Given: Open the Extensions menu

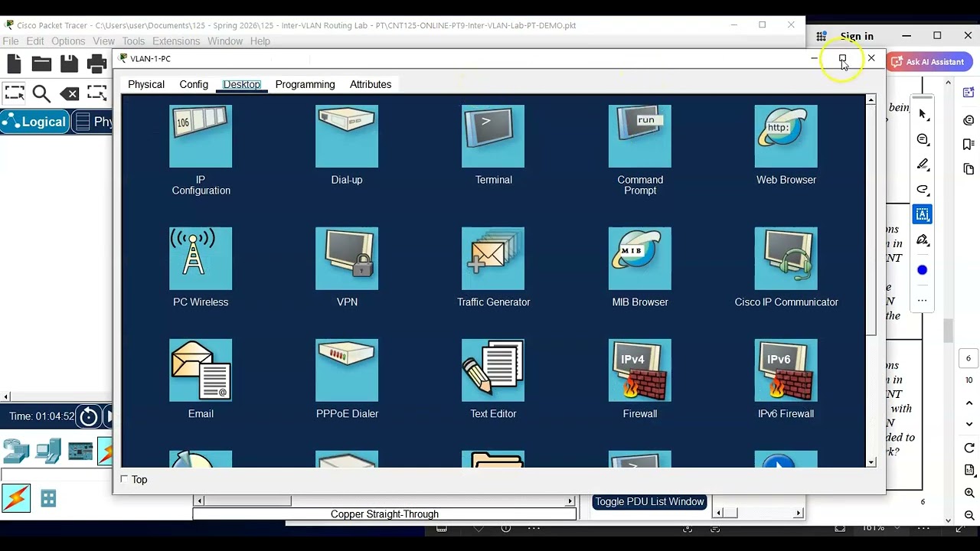Looking at the screenshot, I should click(x=176, y=41).
